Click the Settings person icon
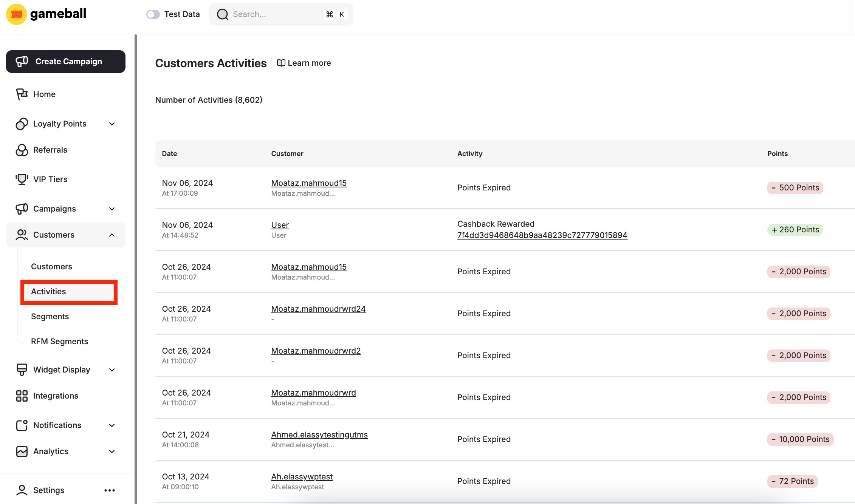The width and height of the screenshot is (855, 504). pos(22,490)
